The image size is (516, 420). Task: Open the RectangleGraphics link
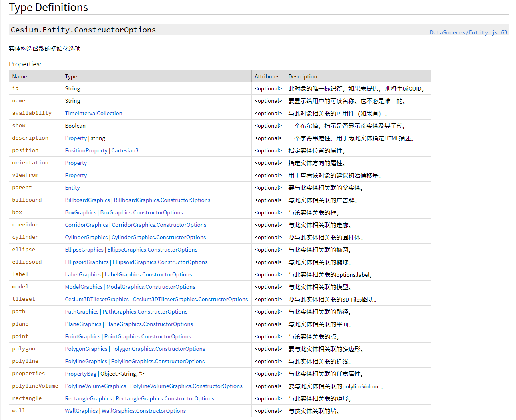click(x=88, y=398)
